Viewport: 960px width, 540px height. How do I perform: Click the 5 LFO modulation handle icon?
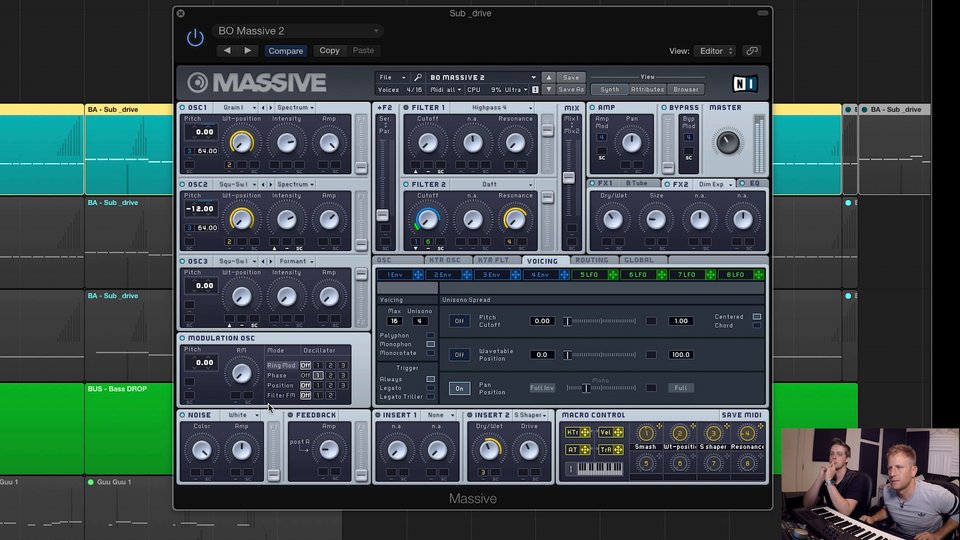coord(613,275)
